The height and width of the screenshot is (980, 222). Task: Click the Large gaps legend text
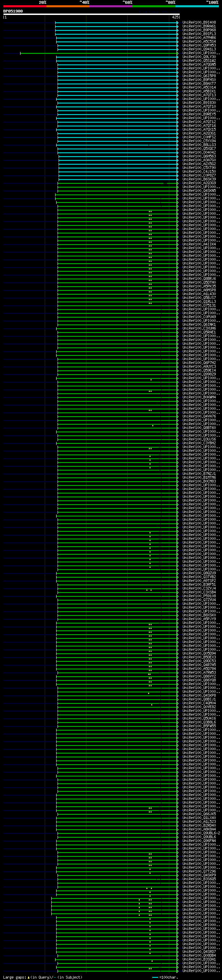(x=42, y=977)
